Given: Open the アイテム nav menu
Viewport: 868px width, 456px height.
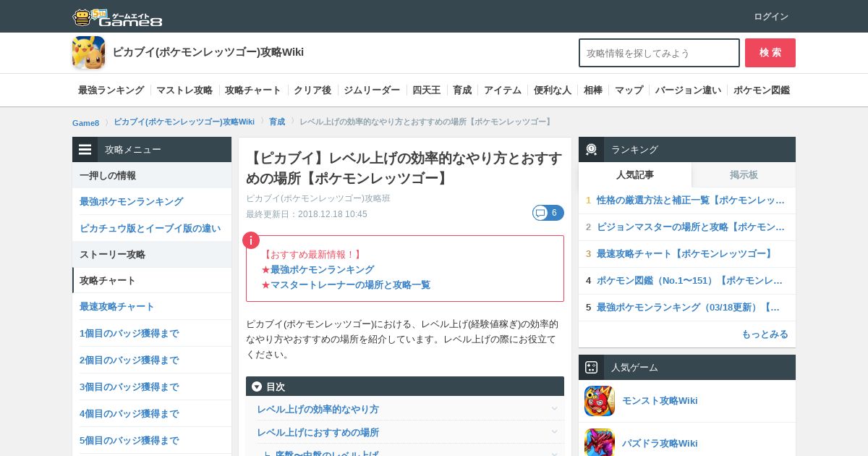Looking at the screenshot, I should (503, 90).
